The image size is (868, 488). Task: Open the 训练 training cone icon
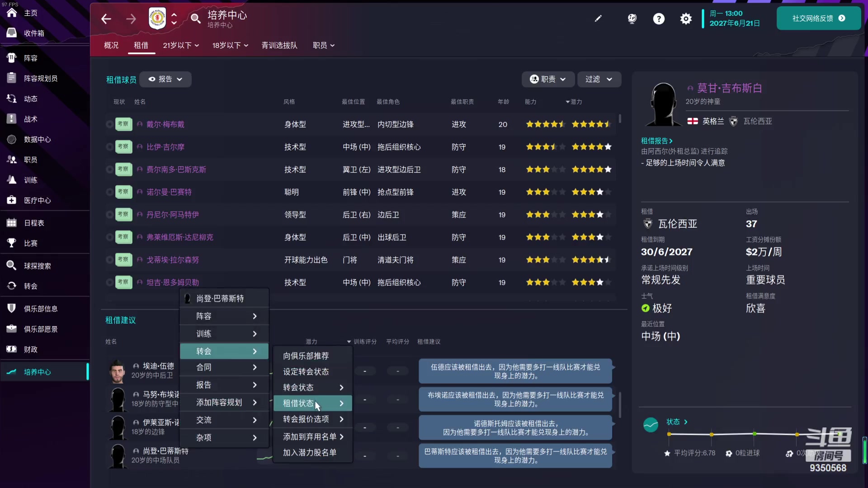tap(12, 180)
